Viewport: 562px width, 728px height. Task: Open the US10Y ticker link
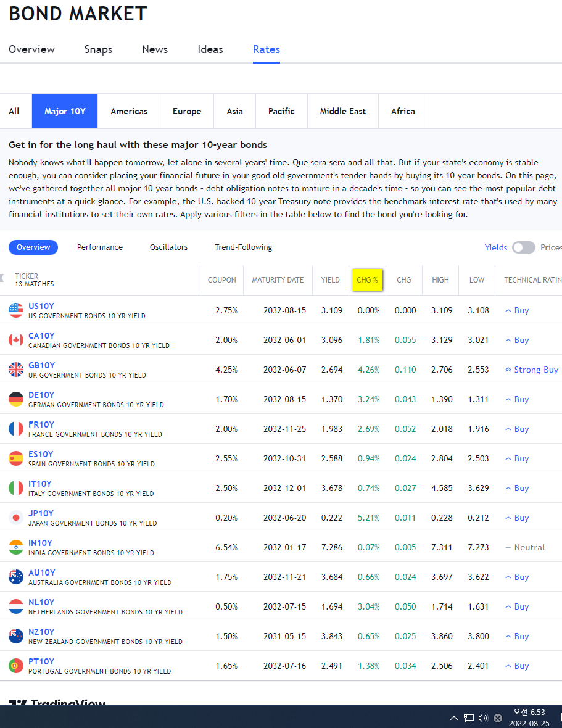pyautogui.click(x=41, y=306)
